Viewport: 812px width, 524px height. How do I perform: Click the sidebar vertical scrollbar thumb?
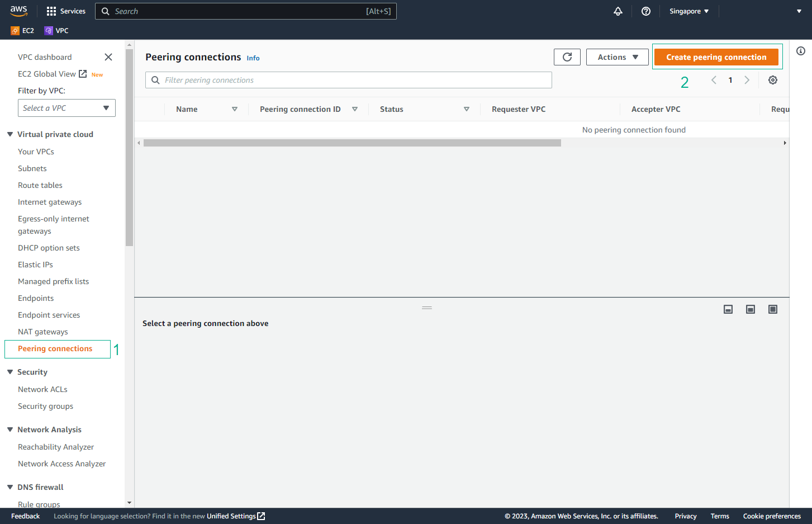click(x=129, y=148)
